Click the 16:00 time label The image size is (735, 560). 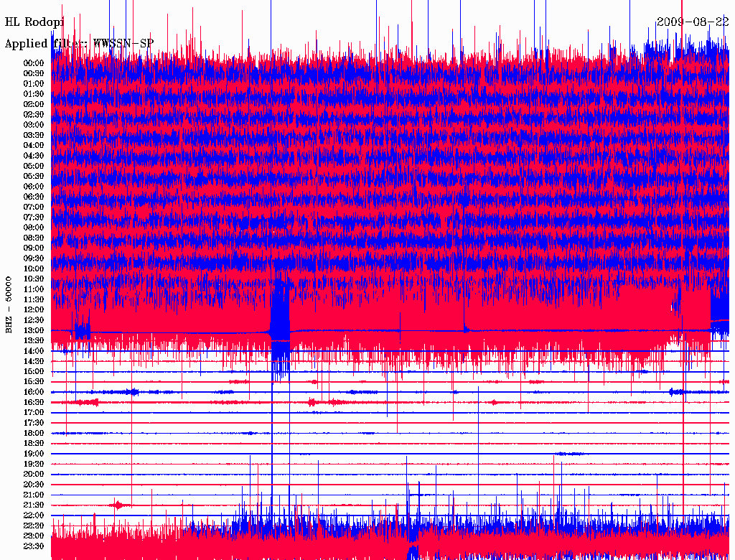click(33, 391)
